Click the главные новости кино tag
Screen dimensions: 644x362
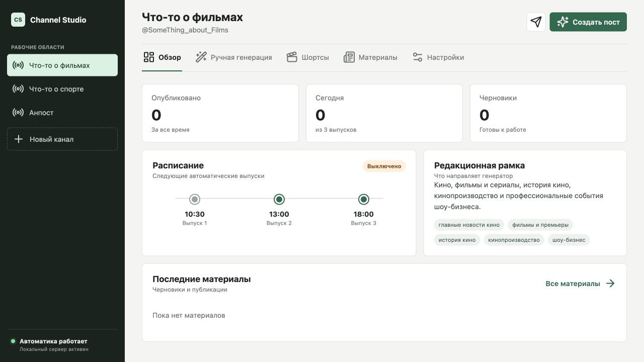pyautogui.click(x=469, y=225)
